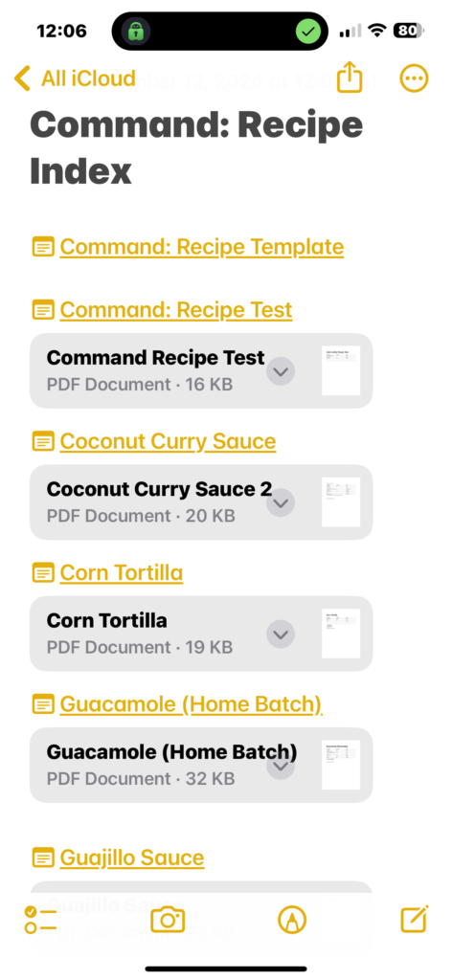The width and height of the screenshot is (452, 980).
Task: Expand Command Recipe Test PDF chevron
Action: point(281,371)
